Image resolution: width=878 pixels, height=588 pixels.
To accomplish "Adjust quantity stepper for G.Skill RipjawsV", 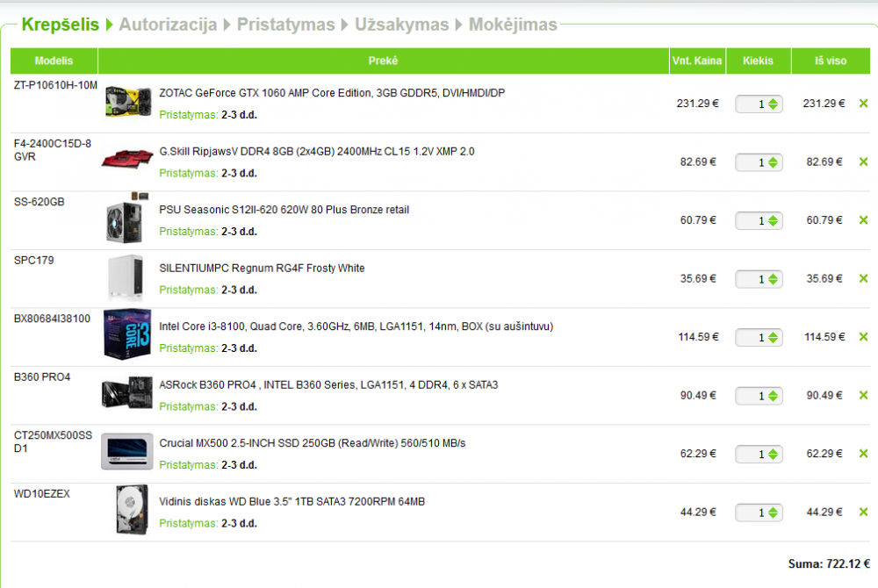I will pos(773,162).
